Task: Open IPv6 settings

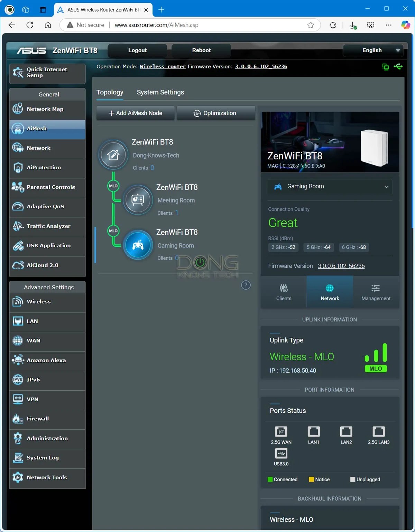Action: (x=47, y=381)
